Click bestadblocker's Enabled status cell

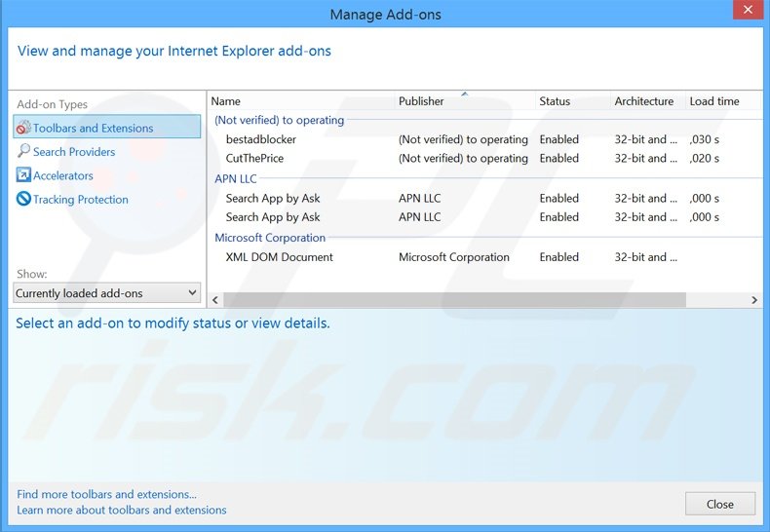pyautogui.click(x=558, y=139)
